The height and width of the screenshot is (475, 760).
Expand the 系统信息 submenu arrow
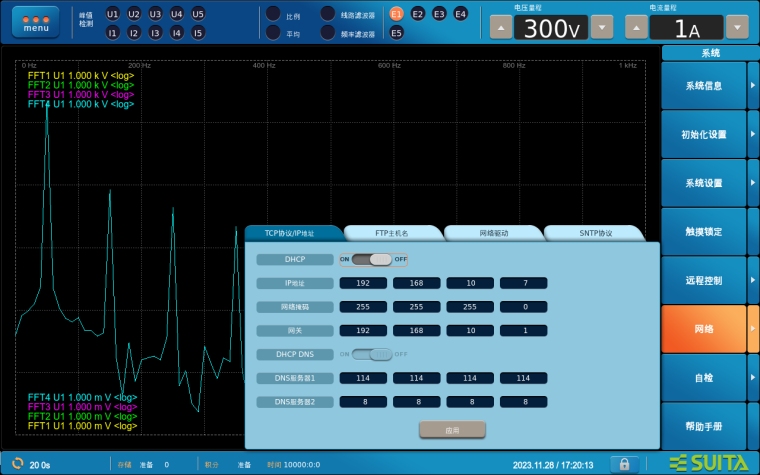point(753,86)
